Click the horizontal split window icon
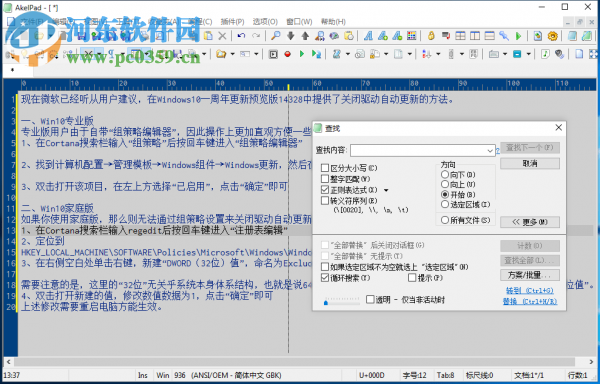600x384 pixels. tap(489, 36)
